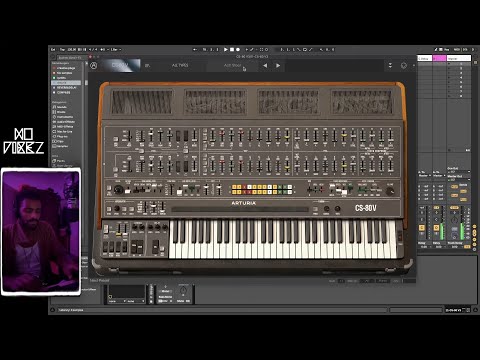480x360 pixels.
Task: Stop the Ableton transport
Action: pos(232,49)
